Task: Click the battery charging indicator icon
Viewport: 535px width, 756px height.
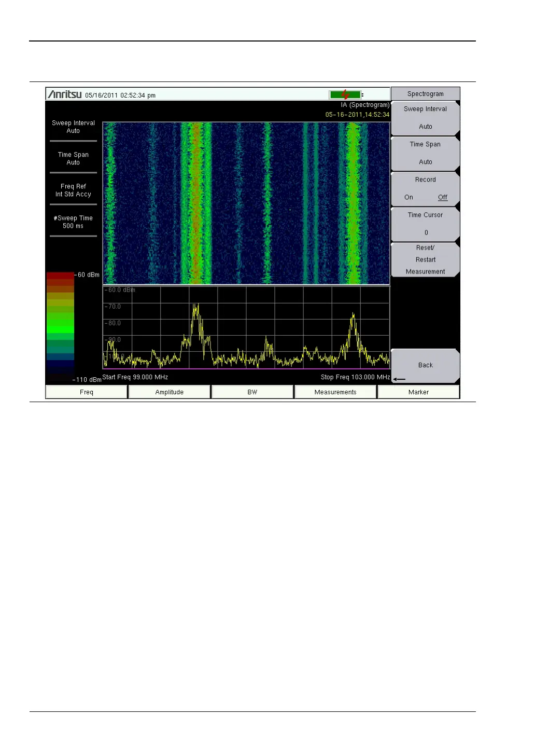Action: click(x=346, y=94)
